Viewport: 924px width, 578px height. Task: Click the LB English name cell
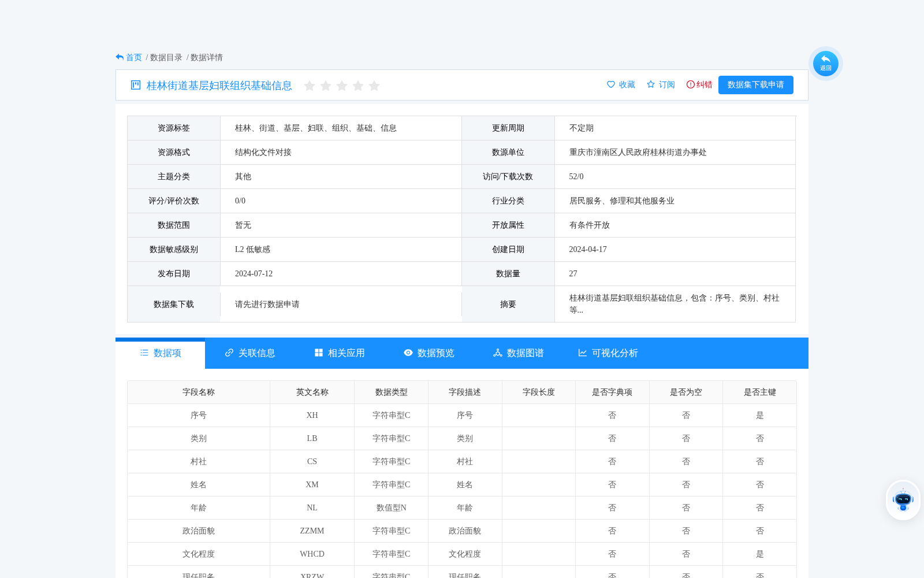pos(312,439)
